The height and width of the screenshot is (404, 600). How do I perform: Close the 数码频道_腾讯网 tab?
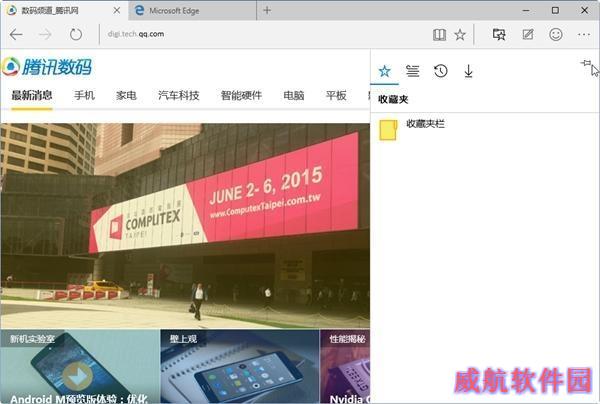point(117,10)
